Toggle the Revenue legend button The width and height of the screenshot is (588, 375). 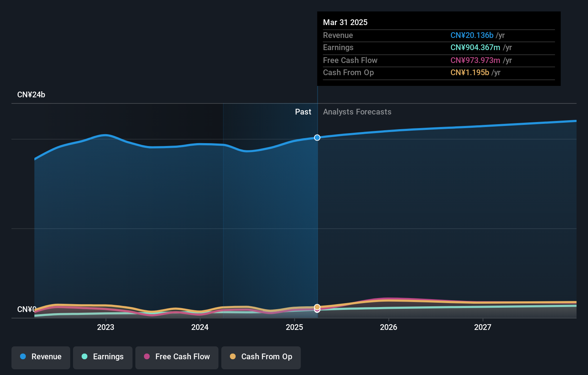pos(41,357)
